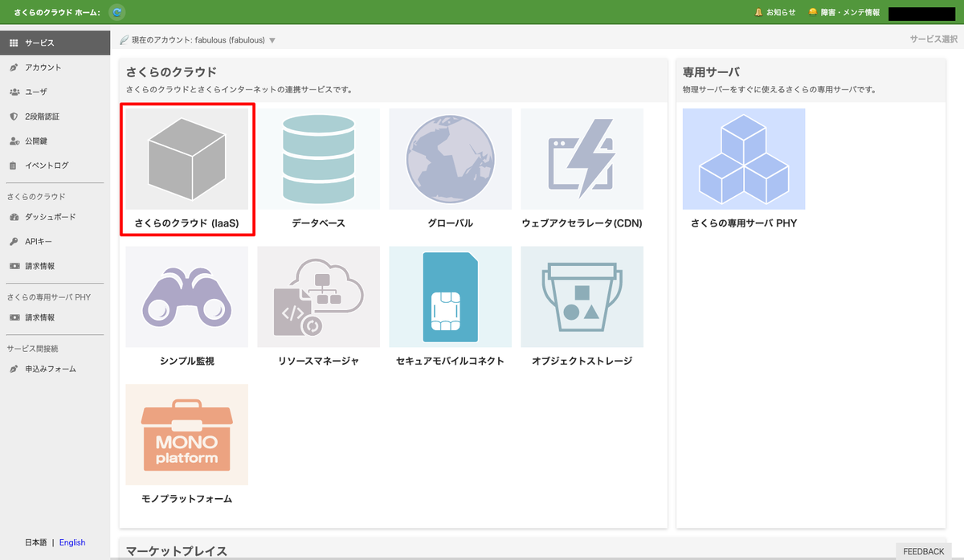This screenshot has width=964, height=560.
Task: Open the セキュアモバイルコネクト SIM card icon
Action: click(x=451, y=296)
